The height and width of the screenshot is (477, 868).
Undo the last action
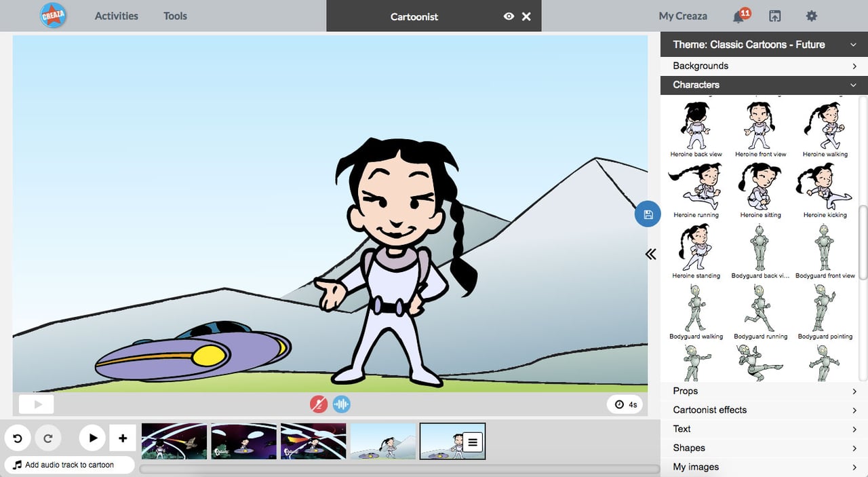[18, 438]
